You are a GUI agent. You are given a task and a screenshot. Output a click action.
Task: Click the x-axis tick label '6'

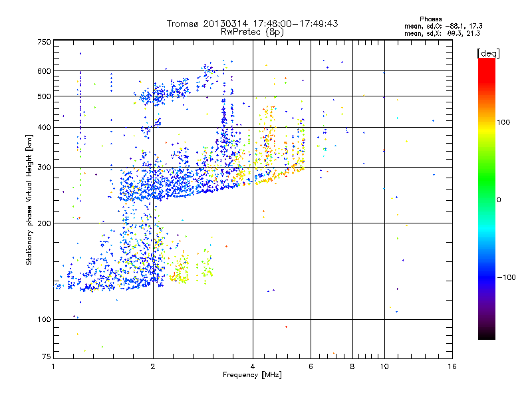(311, 366)
